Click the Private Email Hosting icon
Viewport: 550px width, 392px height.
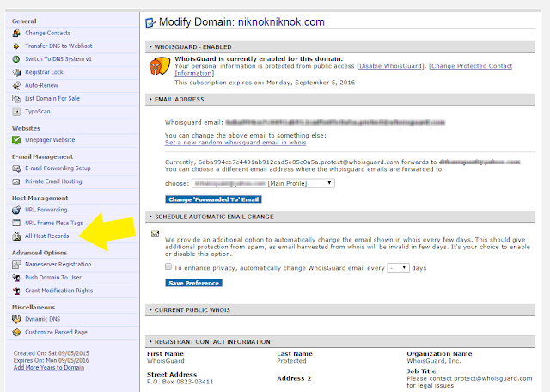point(16,181)
